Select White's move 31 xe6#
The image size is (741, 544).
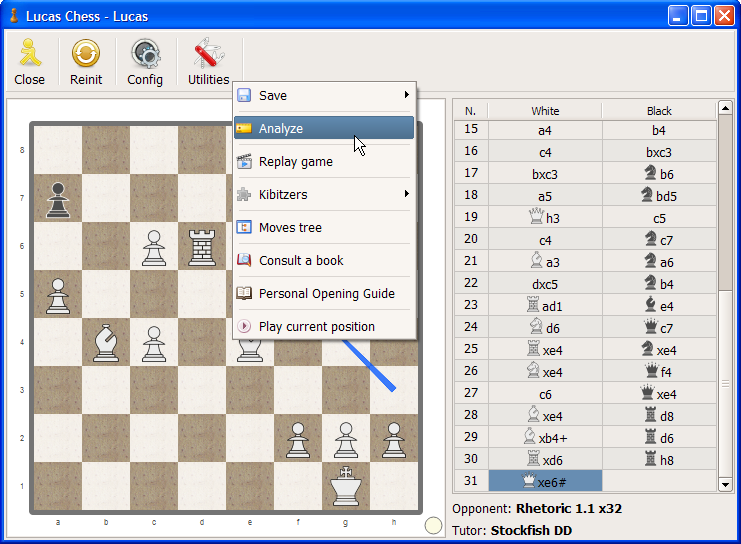[x=545, y=481]
